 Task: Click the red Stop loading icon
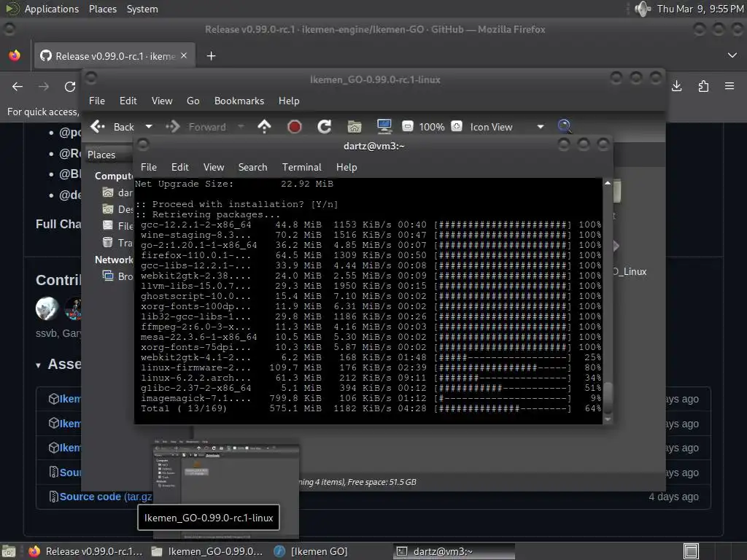pos(295,127)
